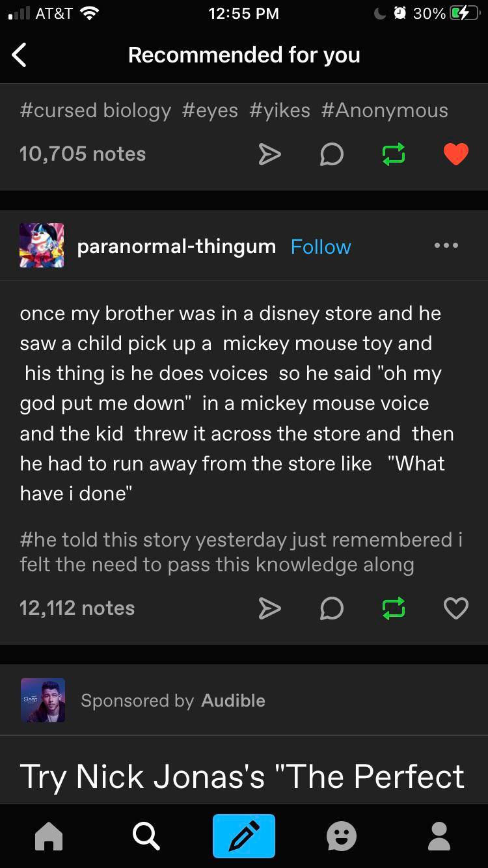
Task: Toggle reblog on the top post
Action: (393, 154)
